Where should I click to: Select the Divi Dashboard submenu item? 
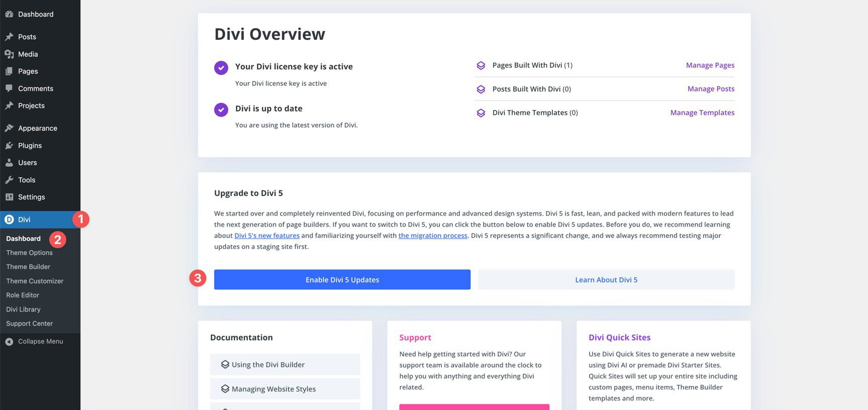point(23,239)
